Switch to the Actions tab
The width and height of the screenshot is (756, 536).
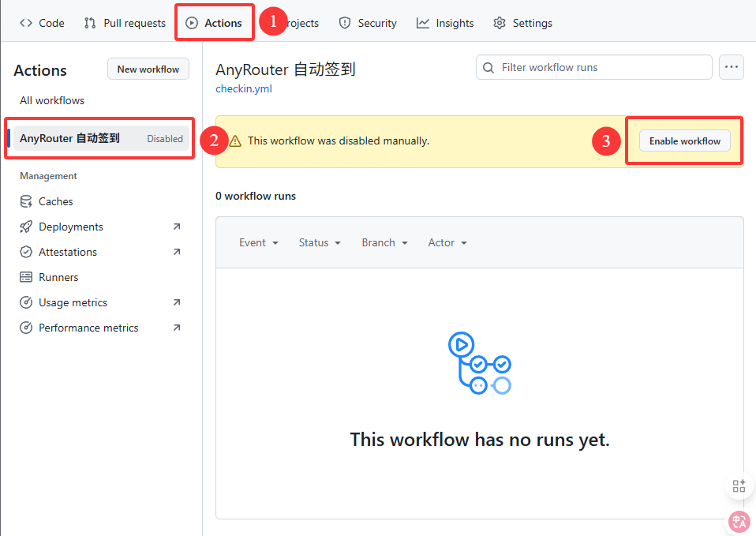214,23
